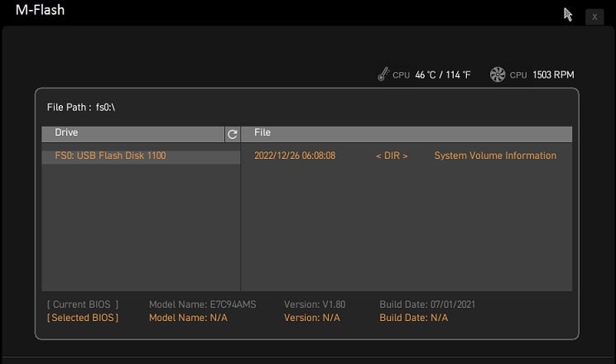616x364 pixels.
Task: Click the model name E7C94AMS
Action: 202,304
